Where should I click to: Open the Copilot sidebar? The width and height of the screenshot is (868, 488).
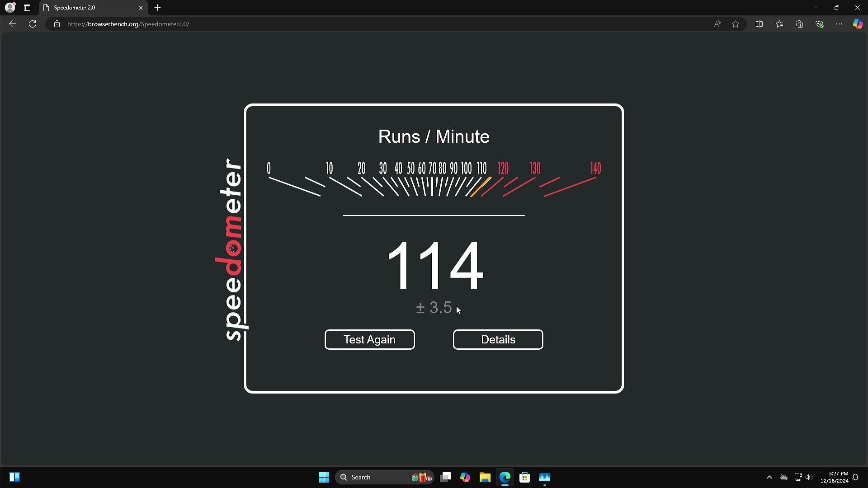click(858, 24)
